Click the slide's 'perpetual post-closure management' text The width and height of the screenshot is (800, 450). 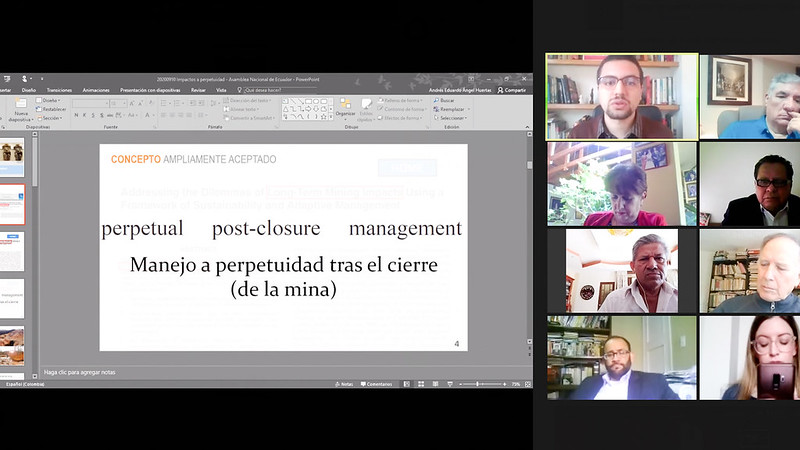(282, 228)
